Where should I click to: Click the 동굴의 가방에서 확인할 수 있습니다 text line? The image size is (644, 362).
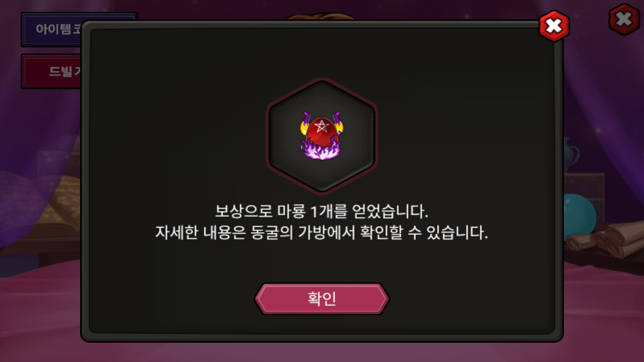[369, 232]
